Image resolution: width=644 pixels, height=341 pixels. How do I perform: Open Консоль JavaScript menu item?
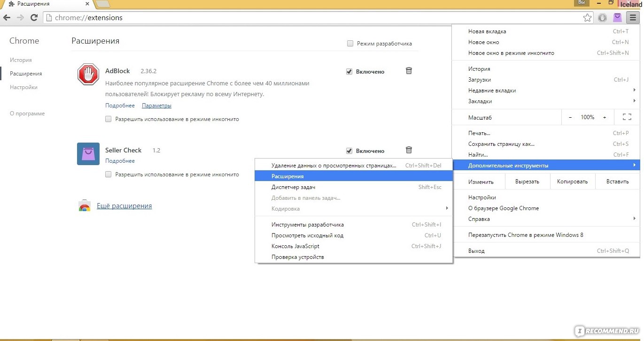354,246
